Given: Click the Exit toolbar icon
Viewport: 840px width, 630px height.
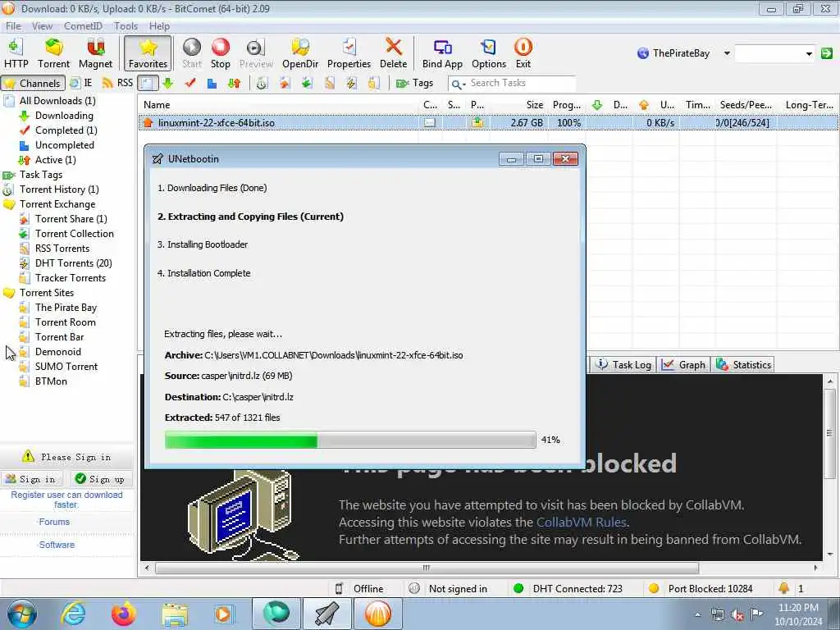Looking at the screenshot, I should [x=523, y=53].
